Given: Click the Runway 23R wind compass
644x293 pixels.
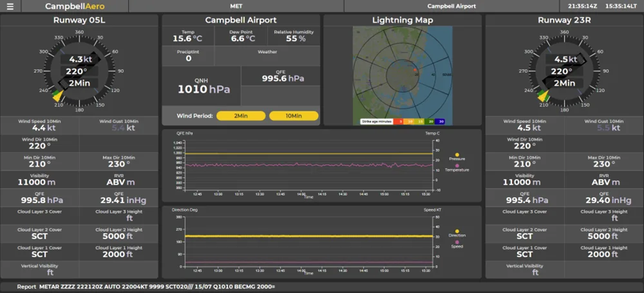Looking at the screenshot, I should tap(564, 71).
